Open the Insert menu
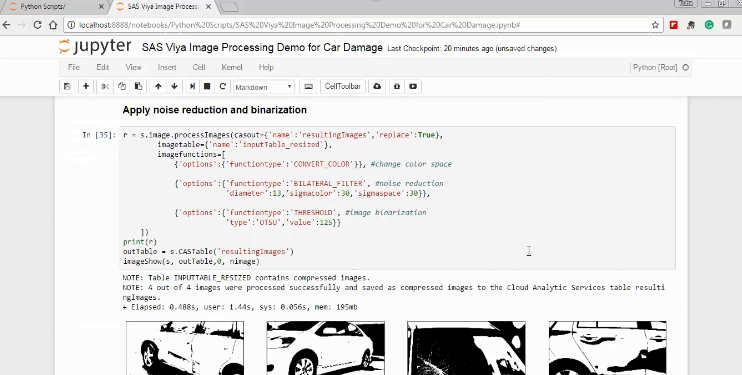This screenshot has width=742, height=375. (x=167, y=67)
